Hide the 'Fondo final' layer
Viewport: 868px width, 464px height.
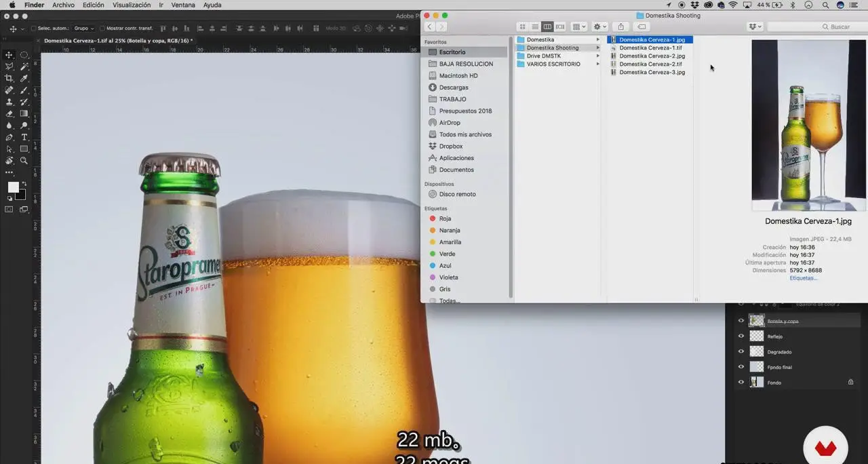[x=741, y=367]
